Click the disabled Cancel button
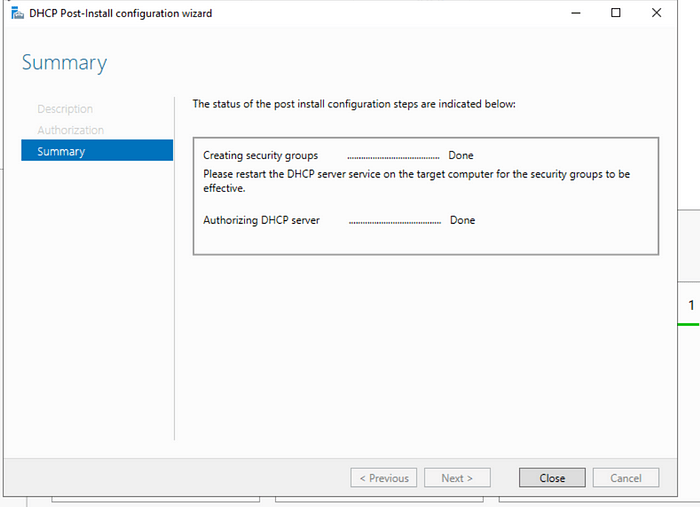Viewport: 700px width, 507px height. [x=625, y=478]
